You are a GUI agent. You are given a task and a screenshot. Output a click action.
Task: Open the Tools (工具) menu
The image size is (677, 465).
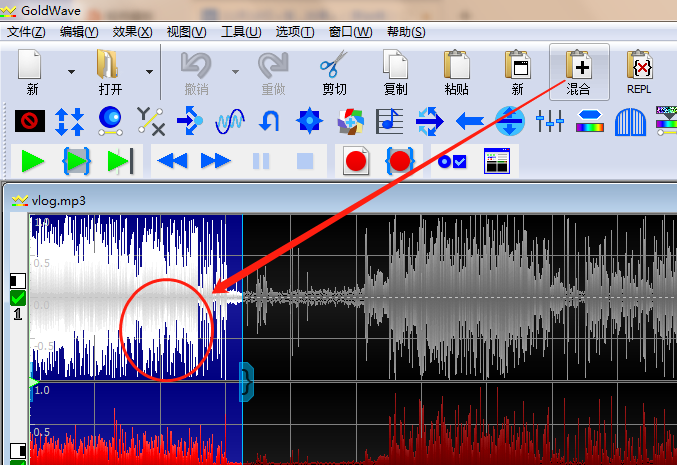click(x=240, y=31)
